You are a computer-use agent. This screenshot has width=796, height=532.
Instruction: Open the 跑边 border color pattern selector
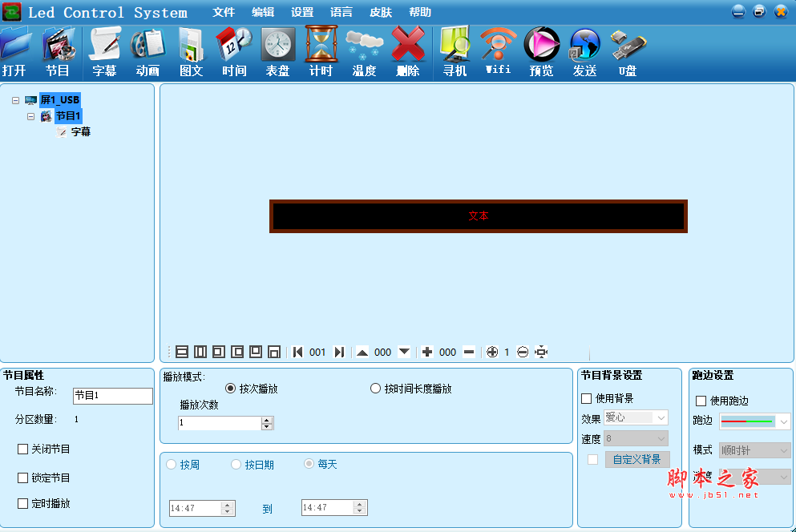tap(754, 421)
